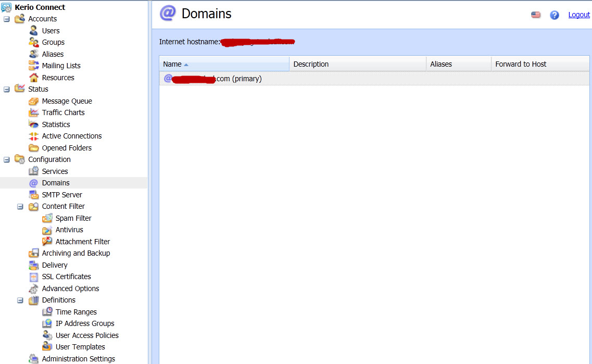Click the Delivery icon

(34, 265)
